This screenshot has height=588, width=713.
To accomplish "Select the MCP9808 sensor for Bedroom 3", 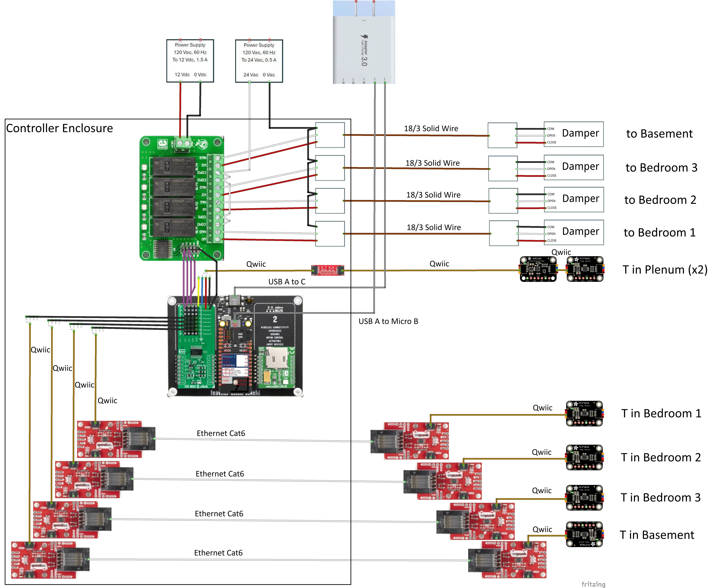I will tap(584, 497).
